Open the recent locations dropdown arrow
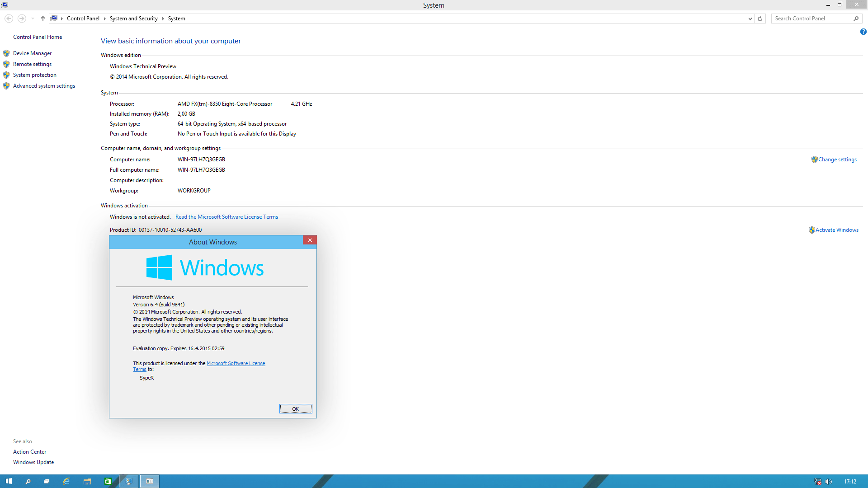 (33, 19)
